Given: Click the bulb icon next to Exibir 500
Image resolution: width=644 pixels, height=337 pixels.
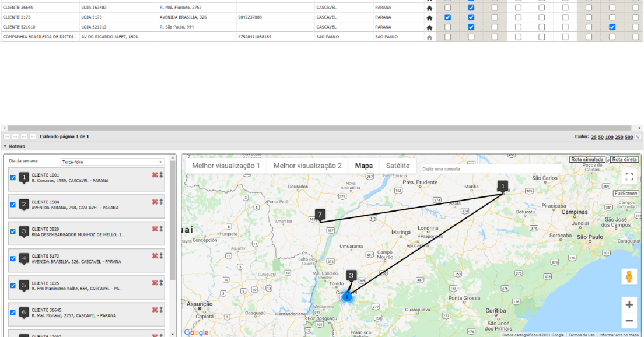Looking at the screenshot, I should pos(638,136).
